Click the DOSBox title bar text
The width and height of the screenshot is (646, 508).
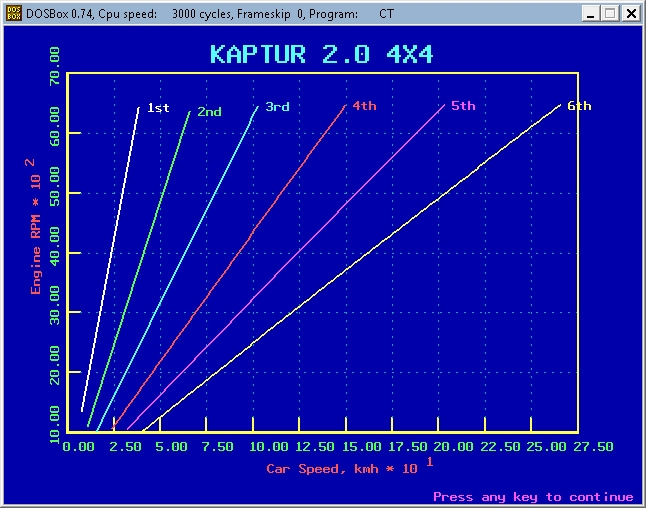[210, 14]
